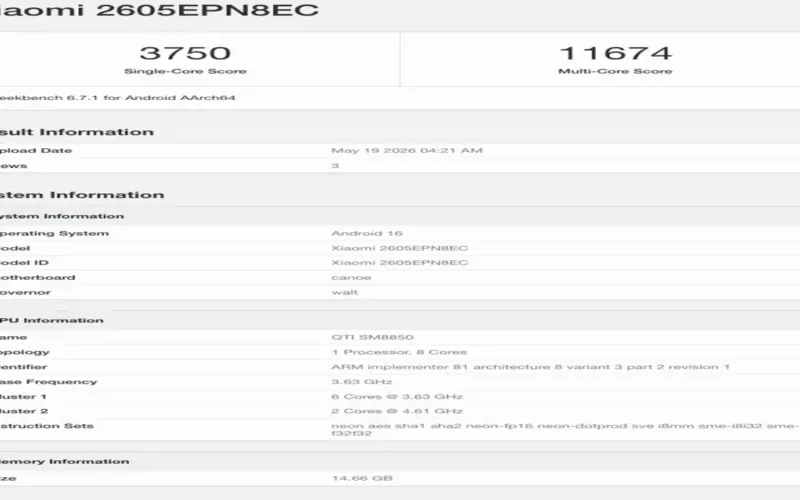Select the Single-Core Score label
Viewport: 800px width, 500px height.
pyautogui.click(x=185, y=71)
